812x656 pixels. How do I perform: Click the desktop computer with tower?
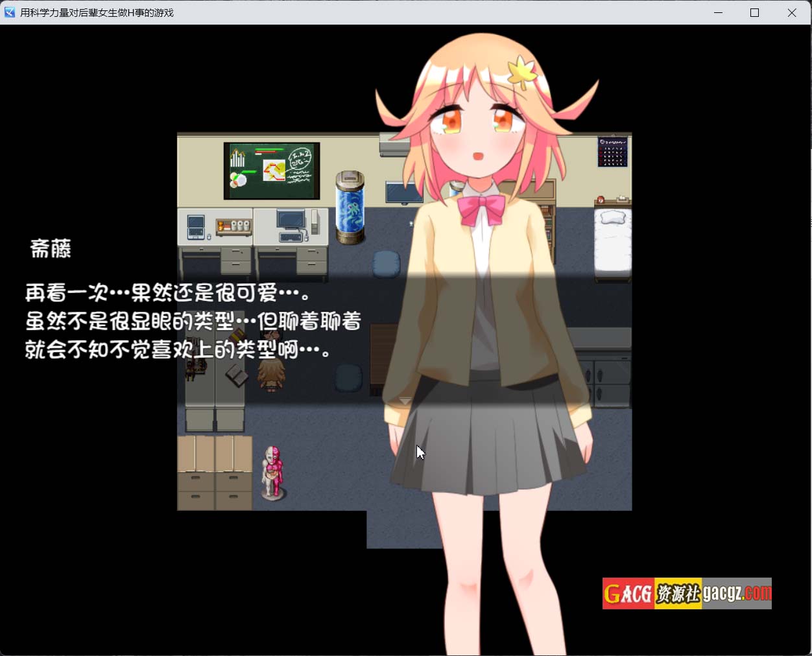tap(294, 225)
